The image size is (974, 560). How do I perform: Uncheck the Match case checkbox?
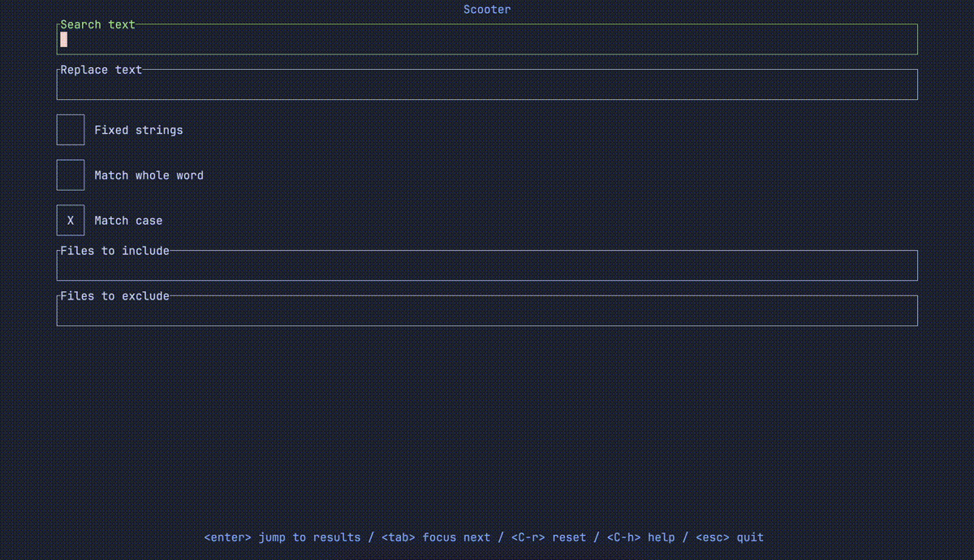[x=71, y=221]
